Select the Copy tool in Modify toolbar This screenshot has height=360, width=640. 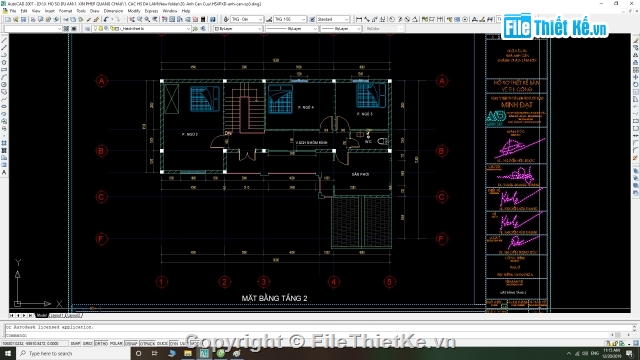tap(636, 47)
